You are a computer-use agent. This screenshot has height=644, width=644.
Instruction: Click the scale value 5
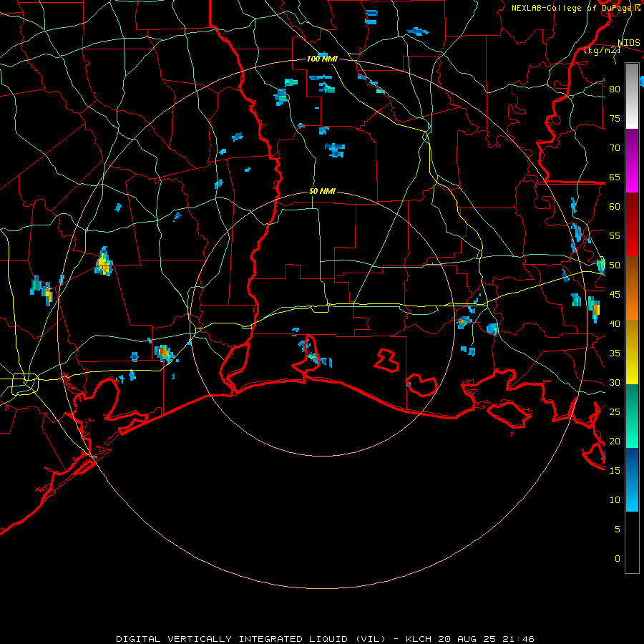(x=618, y=530)
